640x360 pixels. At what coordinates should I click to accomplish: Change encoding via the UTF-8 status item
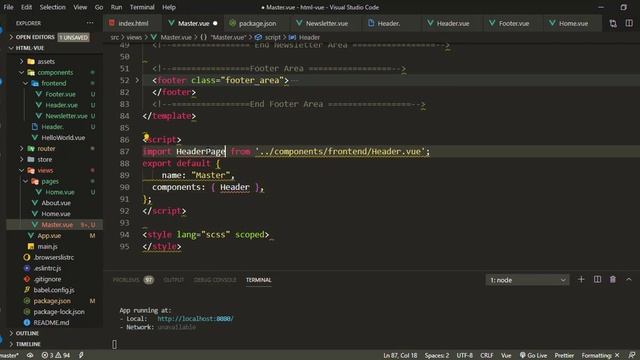pyautogui.click(x=464, y=356)
